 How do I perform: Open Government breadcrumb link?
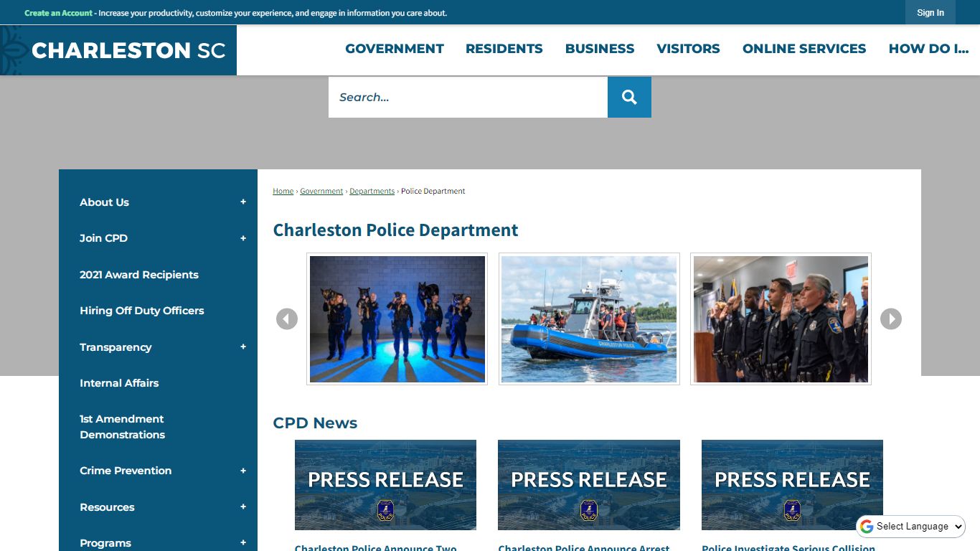pyautogui.click(x=321, y=192)
